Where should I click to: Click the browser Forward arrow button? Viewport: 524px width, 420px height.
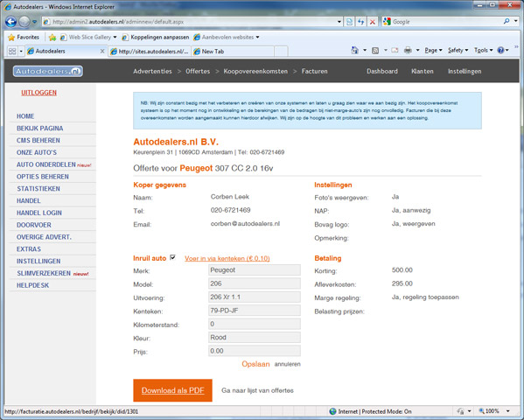pos(24,22)
